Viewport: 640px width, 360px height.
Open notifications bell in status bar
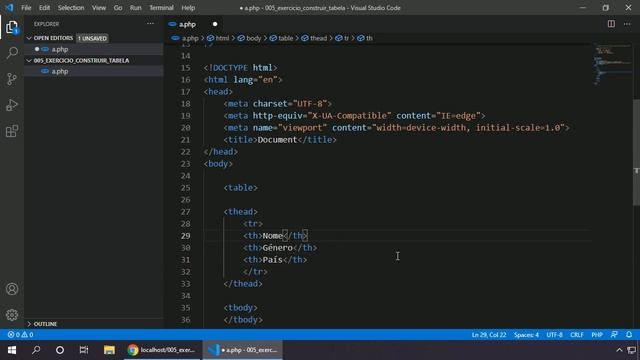(x=629, y=335)
